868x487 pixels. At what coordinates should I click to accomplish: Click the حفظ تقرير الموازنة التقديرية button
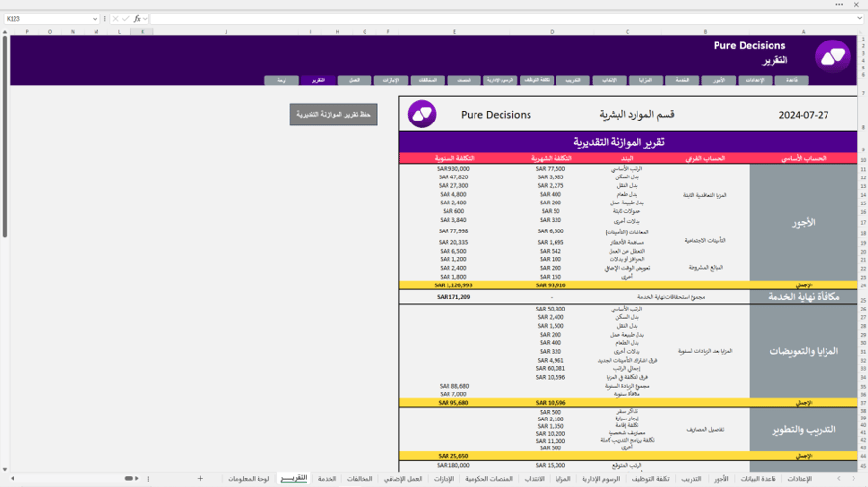334,115
